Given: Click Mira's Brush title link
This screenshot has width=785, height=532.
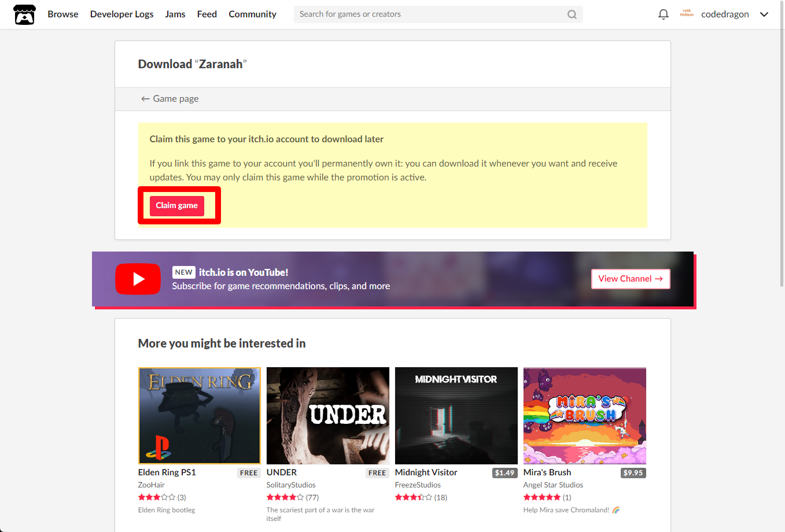Looking at the screenshot, I should coord(547,472).
